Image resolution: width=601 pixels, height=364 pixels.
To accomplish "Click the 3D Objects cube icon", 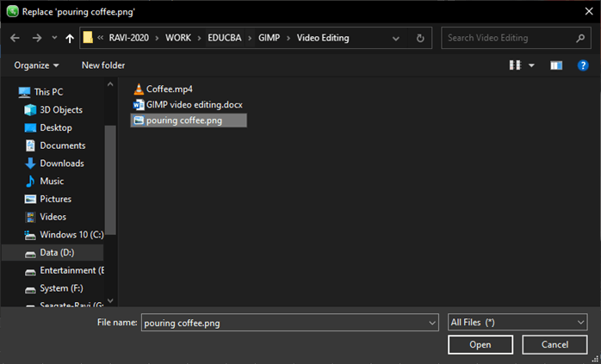I will point(30,110).
